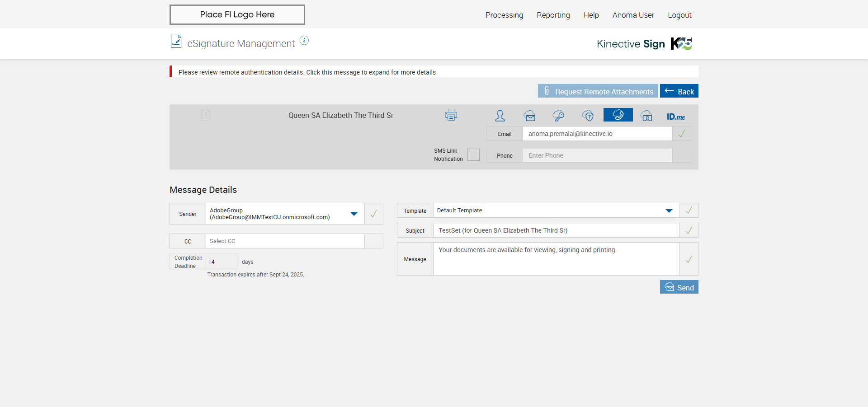
Task: Select the ID.me verification option
Action: click(x=675, y=117)
